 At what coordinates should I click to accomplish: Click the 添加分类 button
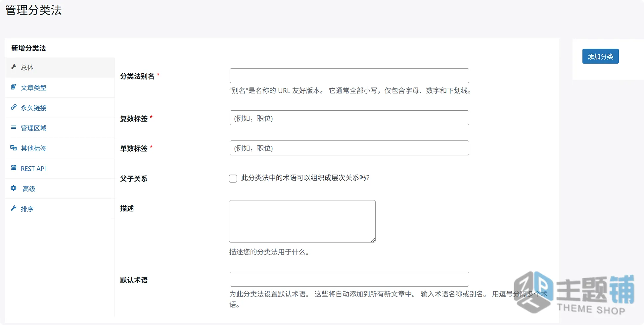tap(600, 56)
